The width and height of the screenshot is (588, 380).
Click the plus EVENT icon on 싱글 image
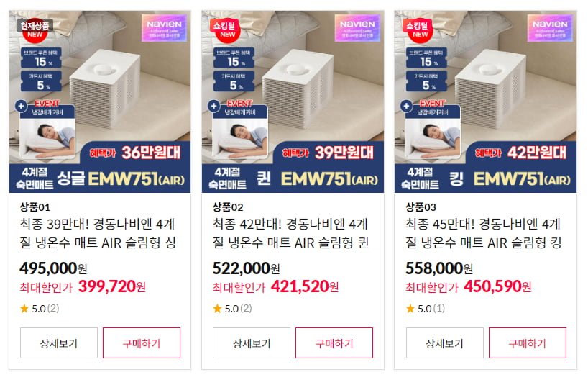[x=21, y=107]
